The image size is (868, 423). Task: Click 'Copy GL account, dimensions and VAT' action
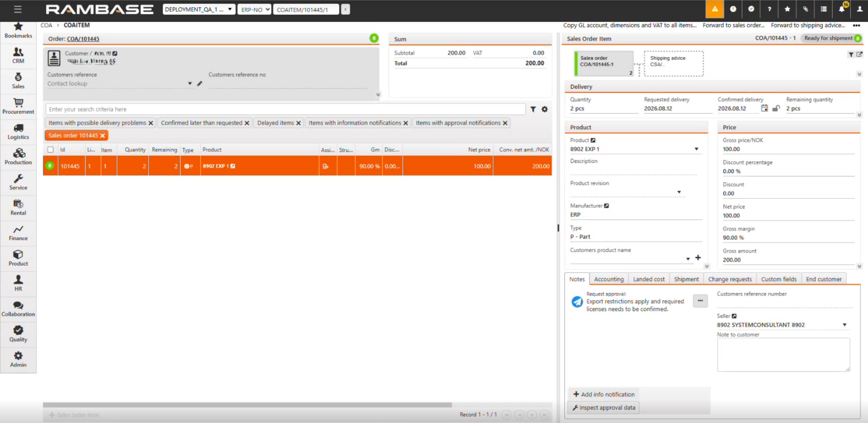point(630,25)
